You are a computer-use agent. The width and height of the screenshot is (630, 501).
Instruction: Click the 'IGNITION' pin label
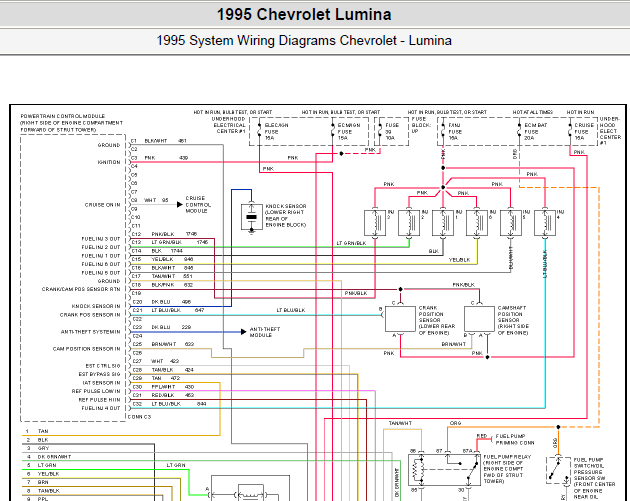point(109,162)
